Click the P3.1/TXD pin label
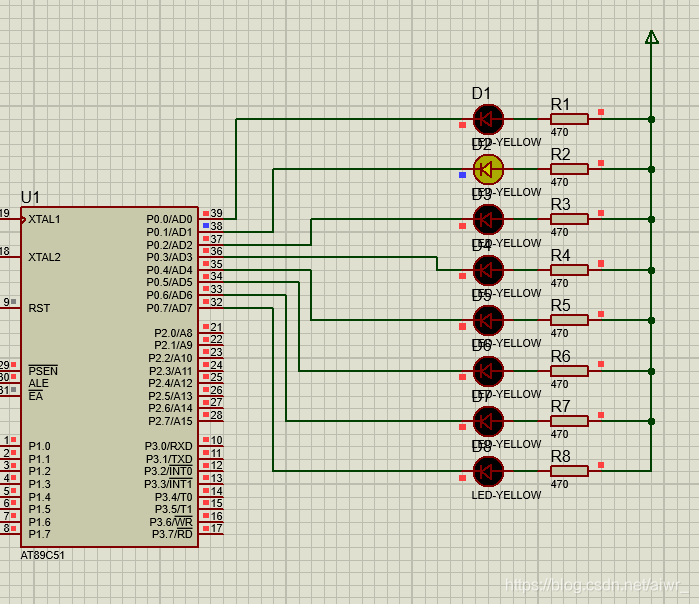Viewport: 699px width, 604px height. [169, 459]
